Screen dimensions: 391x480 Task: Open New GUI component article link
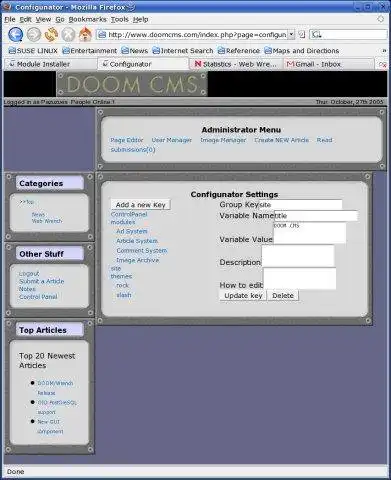tap(50, 426)
